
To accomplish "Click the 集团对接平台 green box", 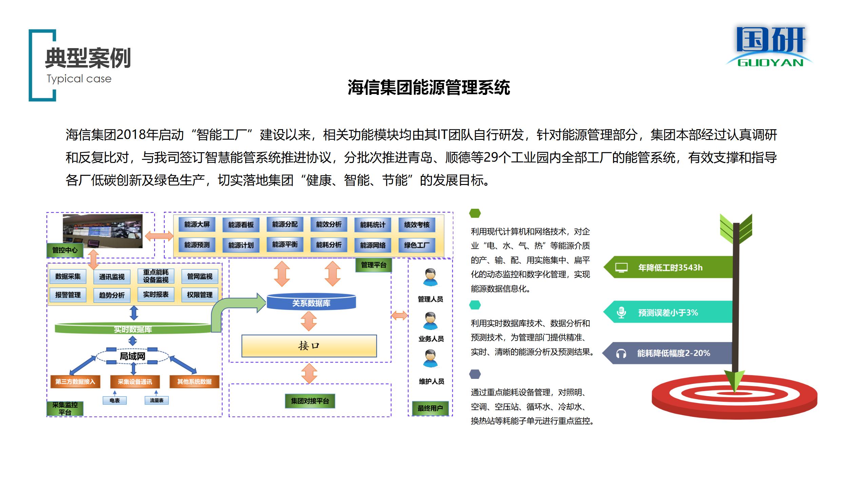I will pos(310,401).
